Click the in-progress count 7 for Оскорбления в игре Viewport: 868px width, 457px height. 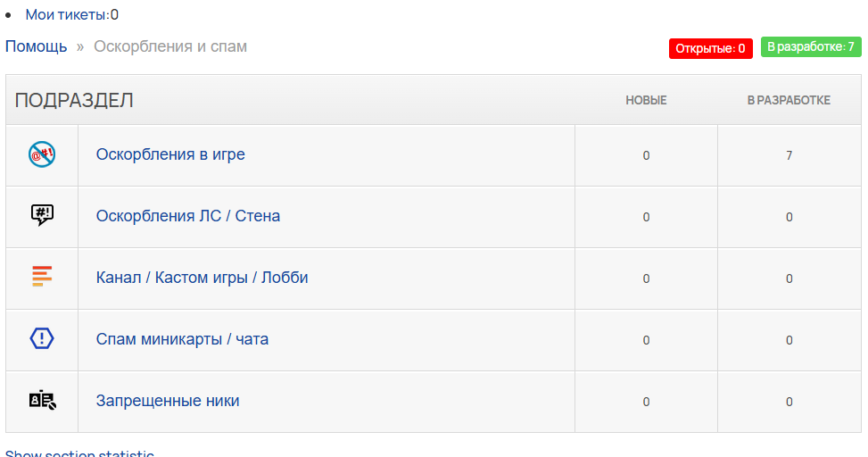789,155
